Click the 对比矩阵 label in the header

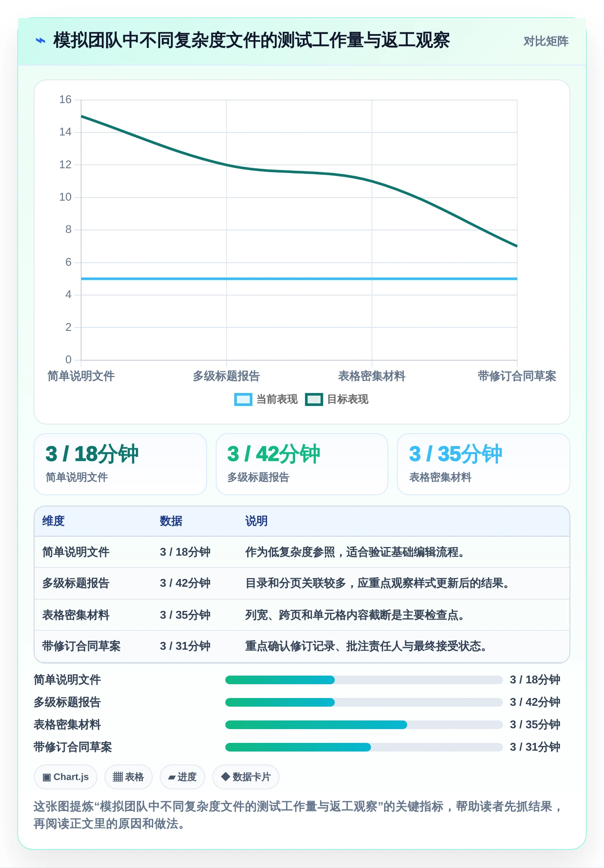click(546, 41)
